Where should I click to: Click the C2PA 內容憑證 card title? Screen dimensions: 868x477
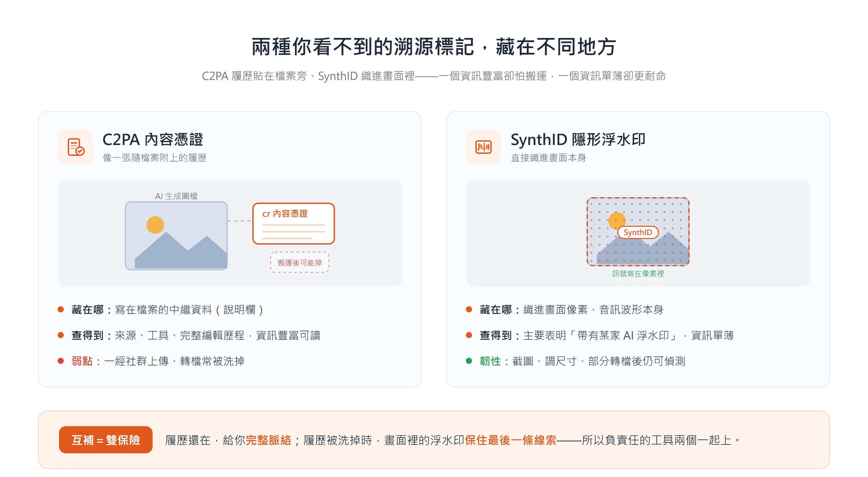(x=153, y=139)
